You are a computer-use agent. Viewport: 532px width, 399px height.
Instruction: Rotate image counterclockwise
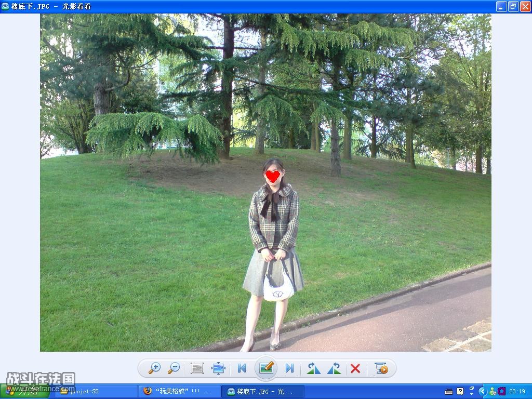(x=334, y=368)
